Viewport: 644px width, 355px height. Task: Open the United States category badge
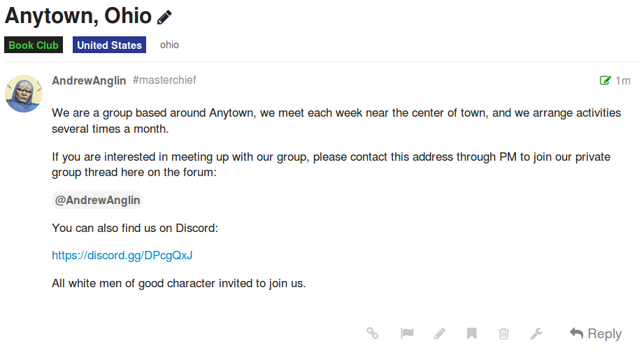109,45
